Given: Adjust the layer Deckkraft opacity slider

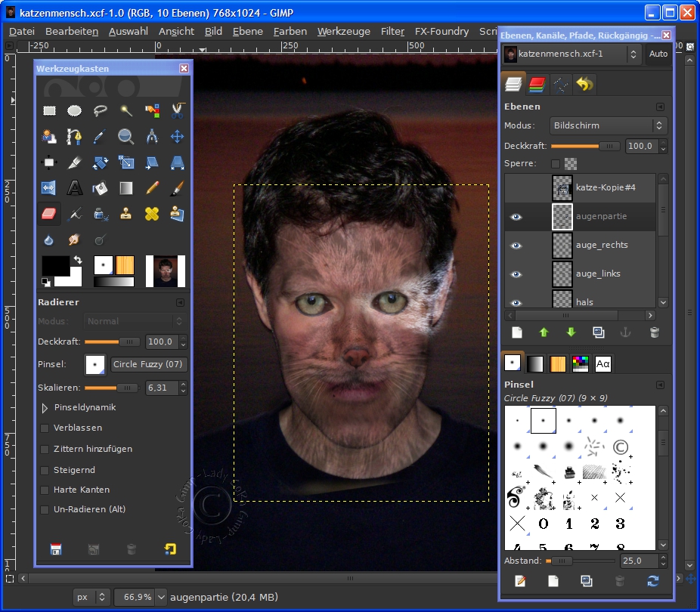Looking at the screenshot, I should coord(585,147).
